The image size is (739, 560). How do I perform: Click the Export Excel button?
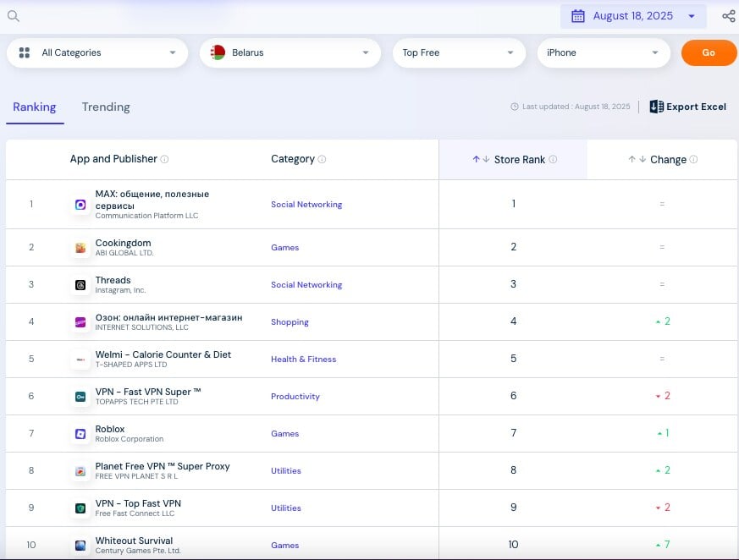click(x=688, y=107)
